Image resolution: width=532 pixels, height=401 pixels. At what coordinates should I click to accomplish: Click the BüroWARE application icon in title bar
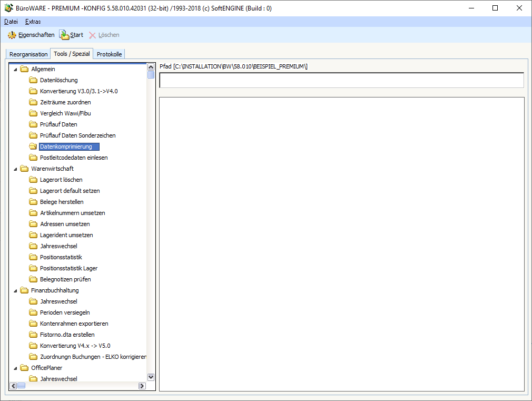(8, 8)
